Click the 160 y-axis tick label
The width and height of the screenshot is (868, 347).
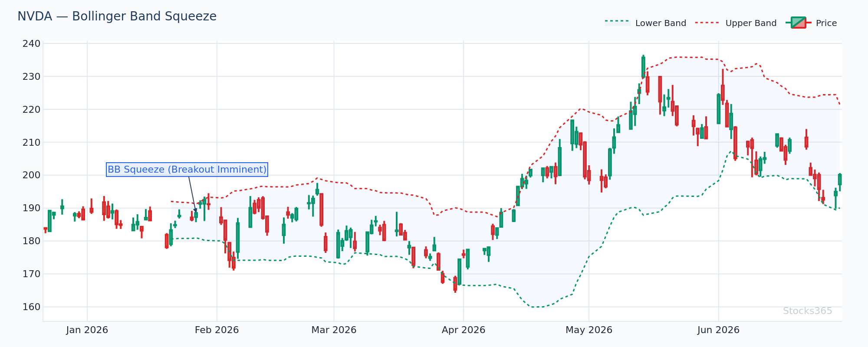click(x=32, y=307)
